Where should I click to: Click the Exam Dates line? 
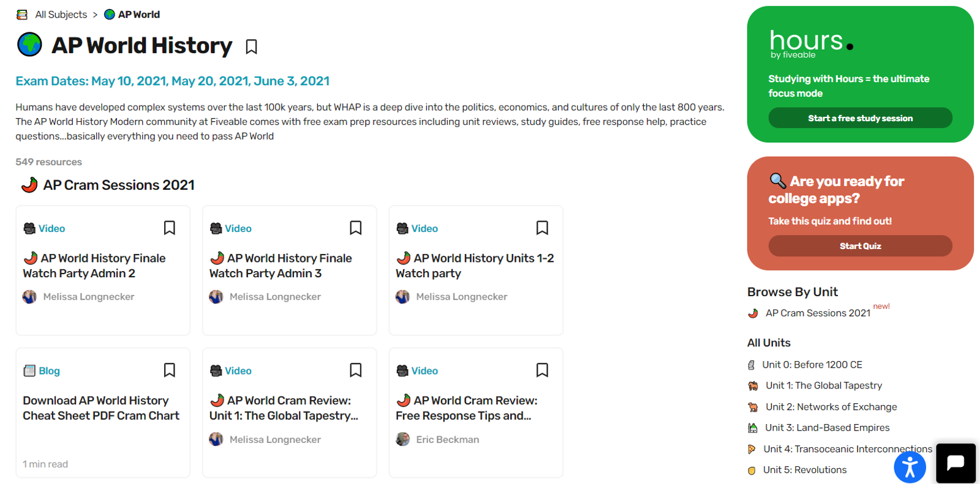click(x=173, y=81)
